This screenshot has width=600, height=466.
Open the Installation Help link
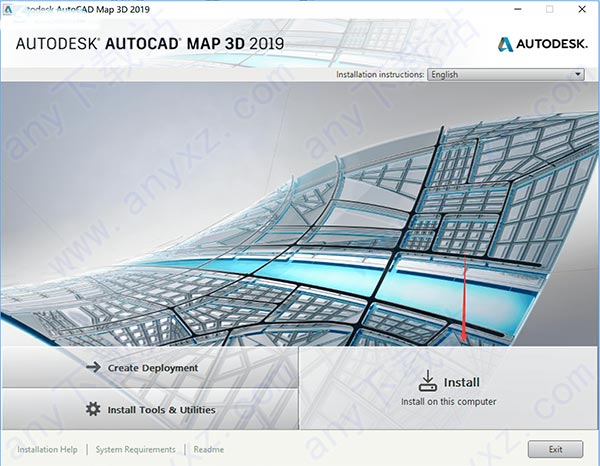(47, 450)
